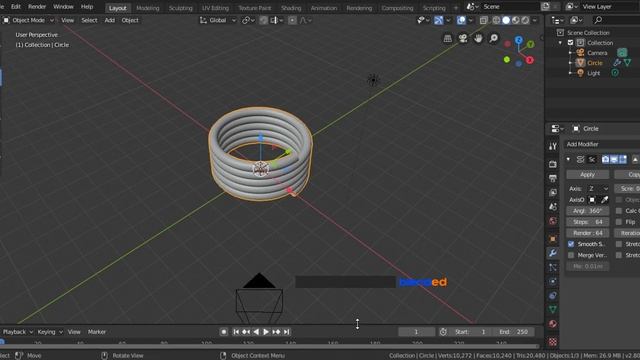Viewport: 640px width, 360px height.
Task: Select material preview shading
Action: click(516, 20)
